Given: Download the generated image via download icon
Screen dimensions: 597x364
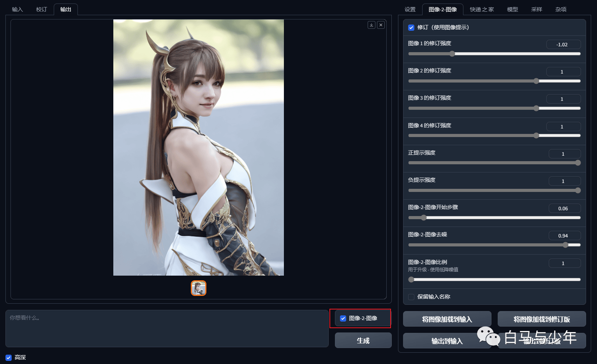Looking at the screenshot, I should point(372,25).
